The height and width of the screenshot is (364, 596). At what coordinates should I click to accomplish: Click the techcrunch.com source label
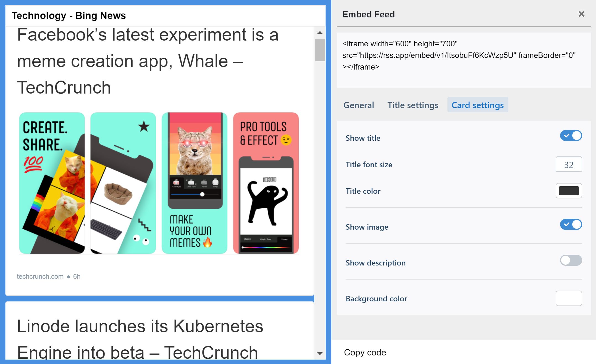pos(40,277)
